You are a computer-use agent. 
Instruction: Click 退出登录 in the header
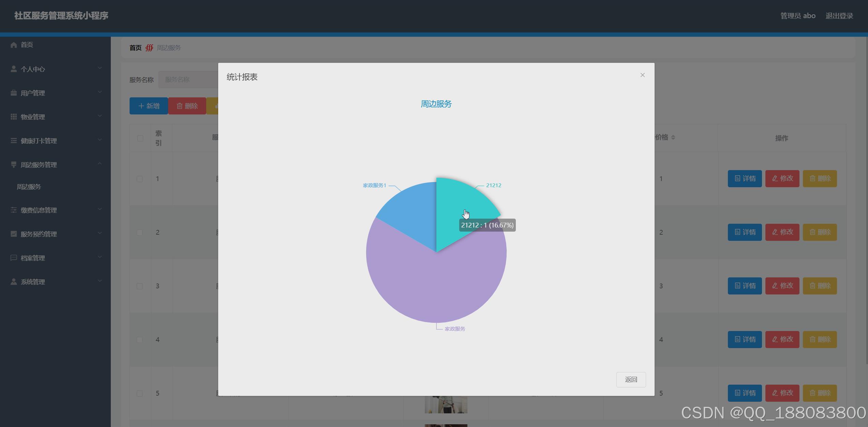(839, 16)
